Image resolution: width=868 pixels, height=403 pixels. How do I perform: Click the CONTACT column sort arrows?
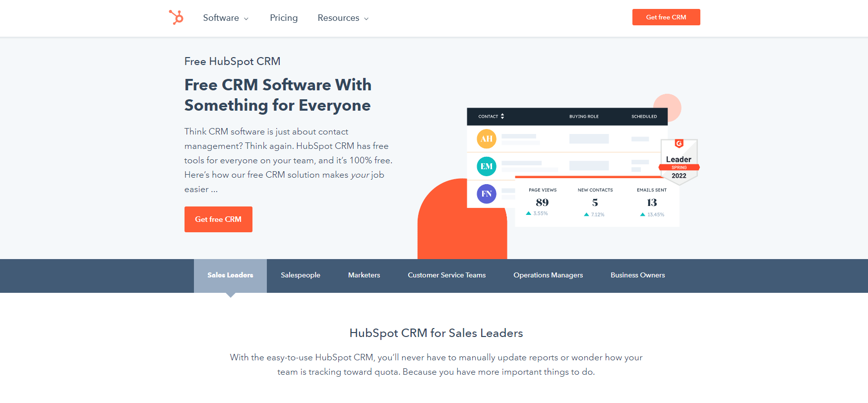(502, 116)
